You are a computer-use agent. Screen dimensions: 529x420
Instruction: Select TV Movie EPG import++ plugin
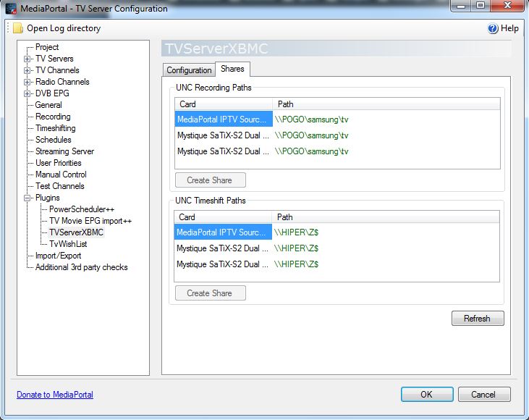tap(90, 221)
